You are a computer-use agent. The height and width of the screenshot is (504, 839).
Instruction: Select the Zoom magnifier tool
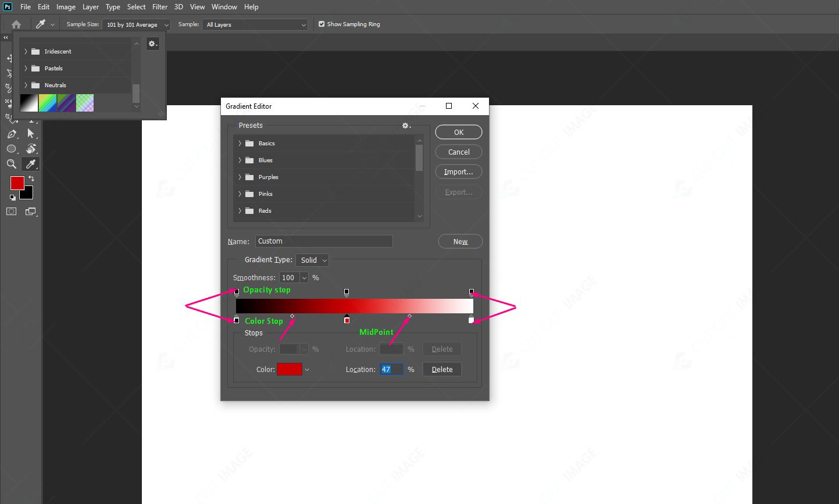[11, 165]
